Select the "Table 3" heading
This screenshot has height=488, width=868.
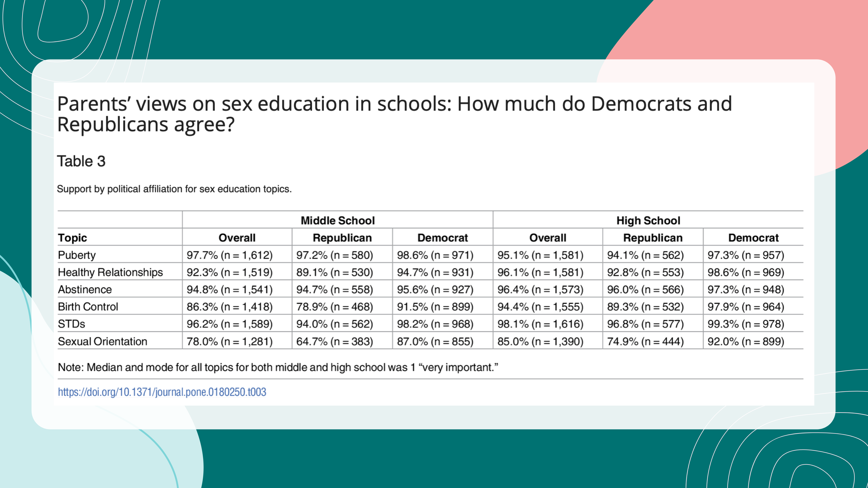(x=81, y=161)
